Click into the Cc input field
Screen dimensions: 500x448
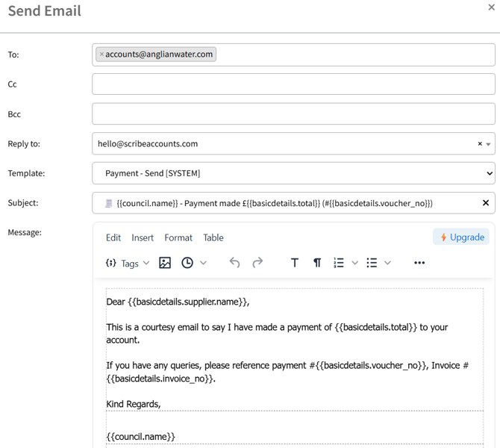(293, 84)
